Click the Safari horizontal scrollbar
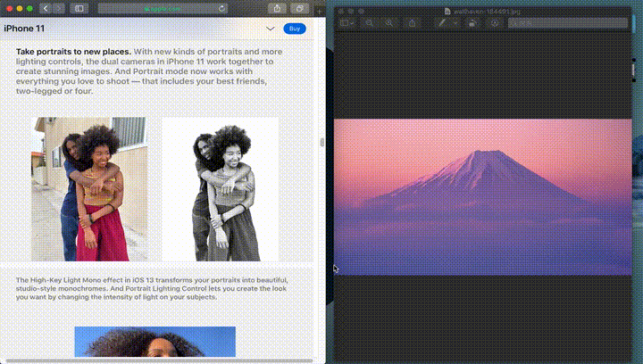This screenshot has width=643, height=364. (x=159, y=360)
